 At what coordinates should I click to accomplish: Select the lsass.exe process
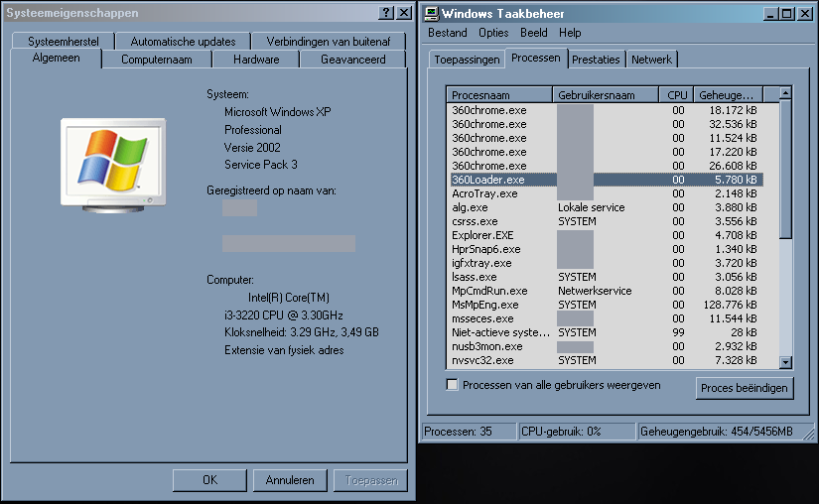(x=607, y=277)
